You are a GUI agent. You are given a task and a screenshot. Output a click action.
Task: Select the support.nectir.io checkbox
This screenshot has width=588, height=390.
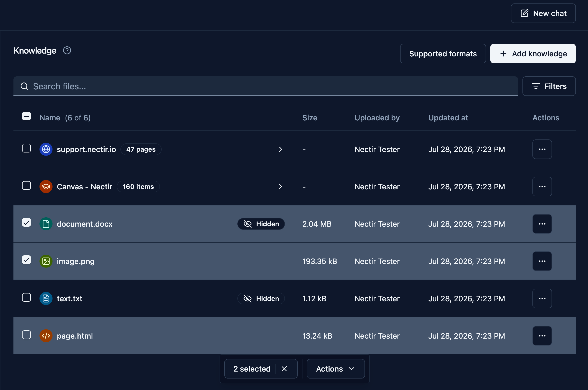26,148
